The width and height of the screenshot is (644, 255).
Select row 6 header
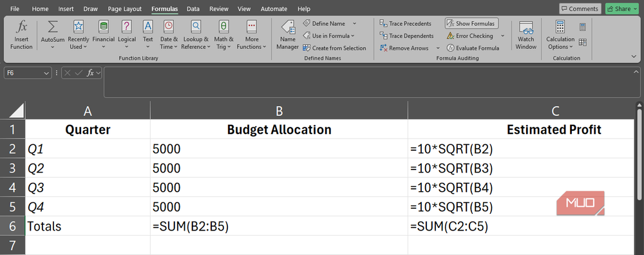click(x=12, y=226)
